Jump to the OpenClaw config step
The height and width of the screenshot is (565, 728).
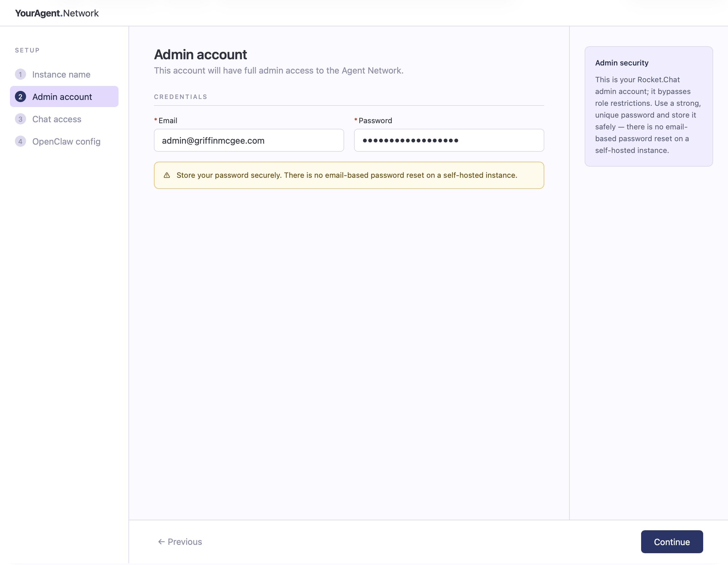pos(64,141)
